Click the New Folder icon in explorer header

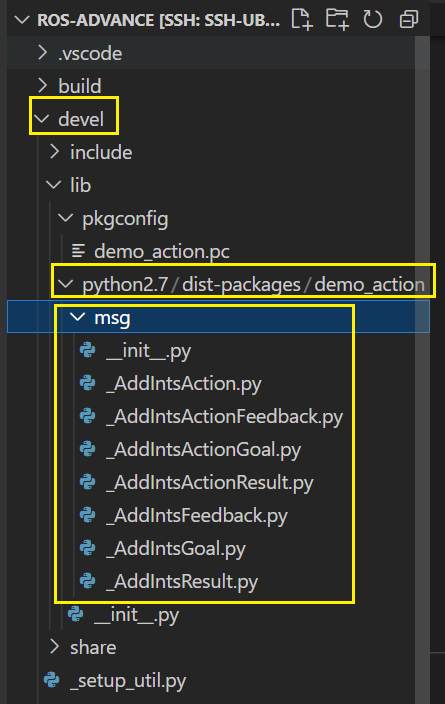tap(337, 19)
